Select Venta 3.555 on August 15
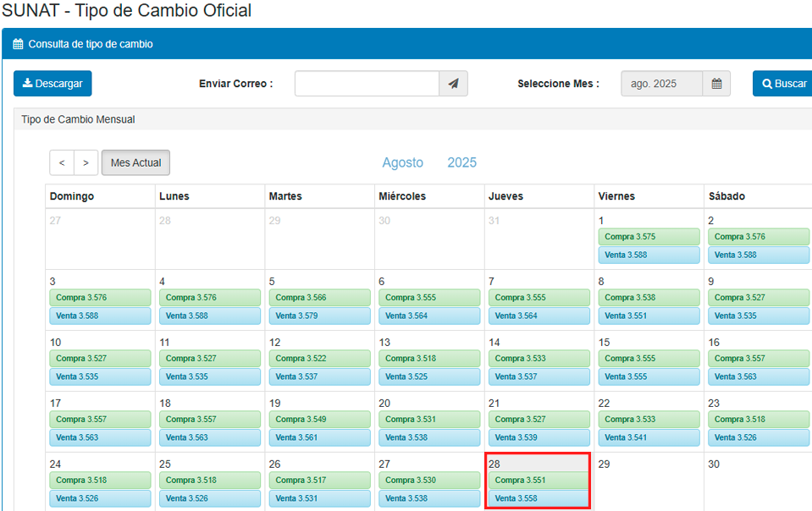This screenshot has width=812, height=511. click(x=649, y=376)
